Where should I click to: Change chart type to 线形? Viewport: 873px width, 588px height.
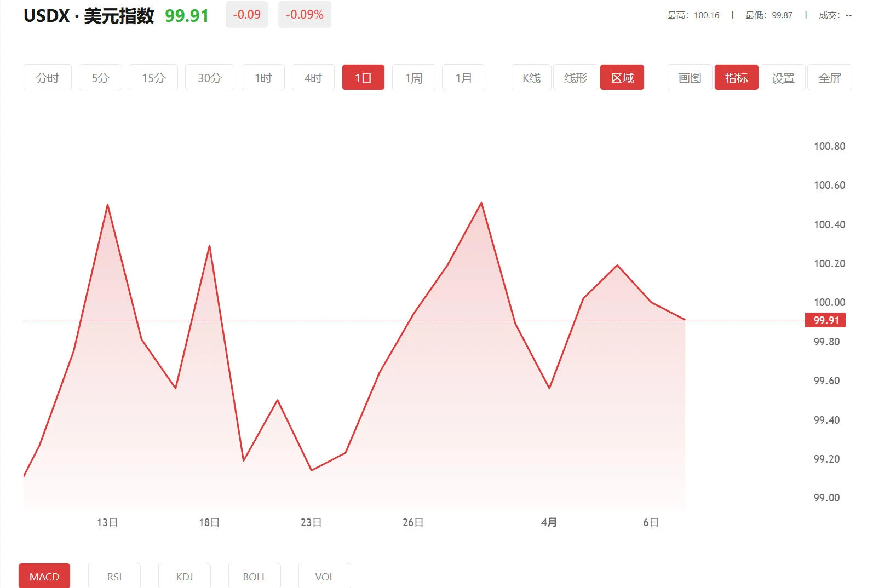pos(575,78)
